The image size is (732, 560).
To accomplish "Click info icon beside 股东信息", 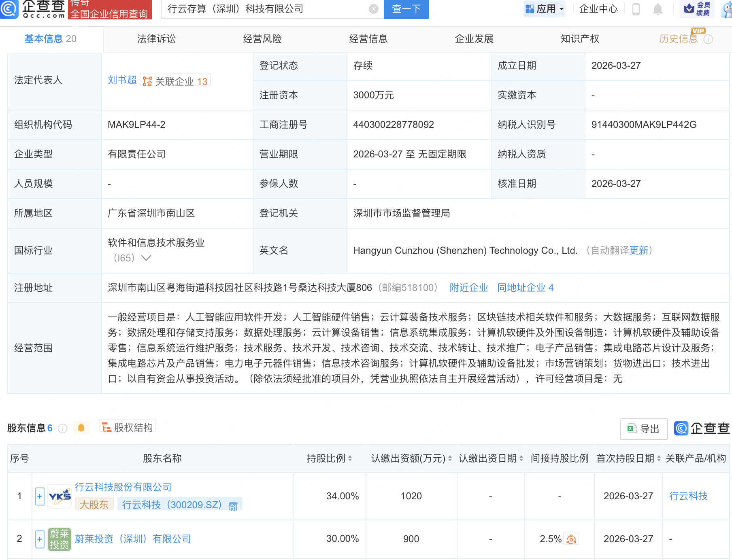I will tap(62, 428).
